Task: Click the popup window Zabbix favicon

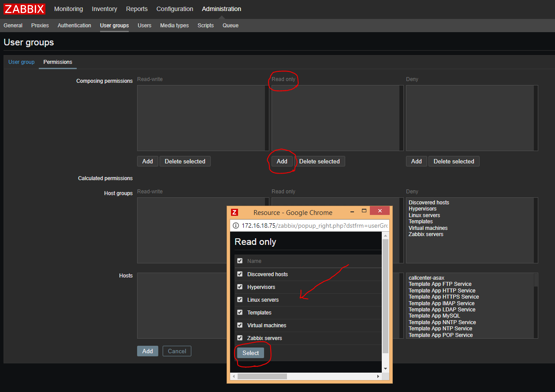Action: pyautogui.click(x=235, y=212)
